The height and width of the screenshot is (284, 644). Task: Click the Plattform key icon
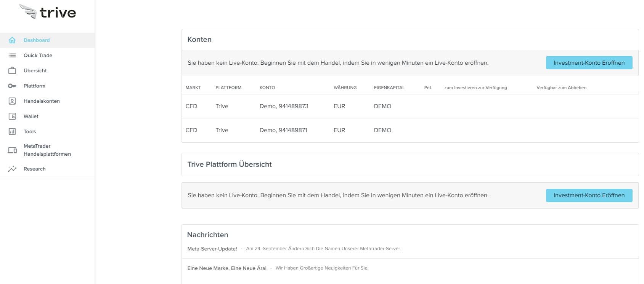pyautogui.click(x=12, y=86)
